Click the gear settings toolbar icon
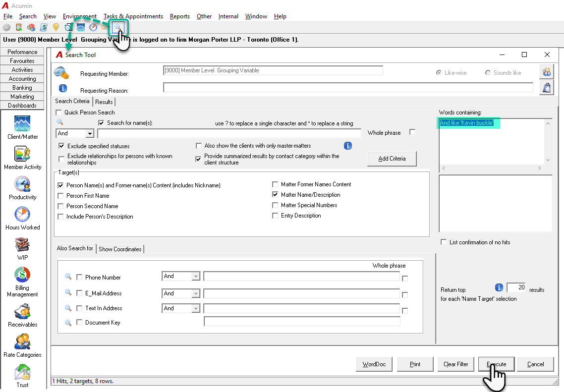This screenshot has height=392, width=564. [6, 27]
